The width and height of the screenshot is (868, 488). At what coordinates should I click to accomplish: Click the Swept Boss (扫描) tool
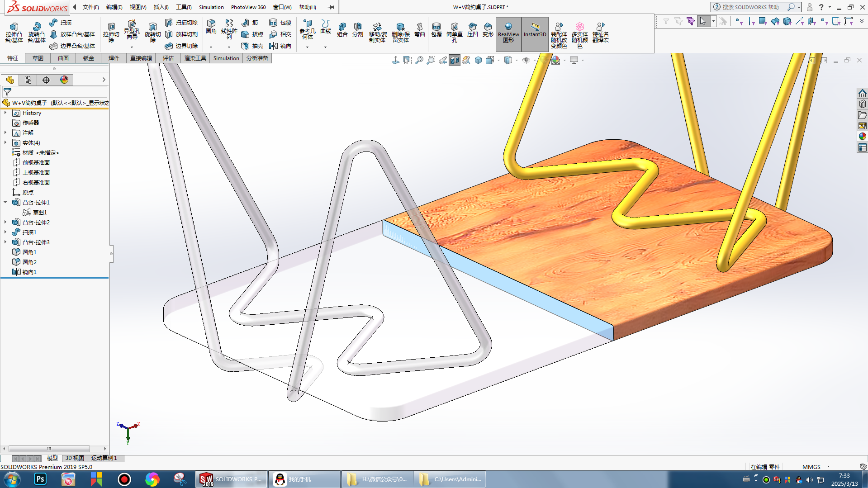coord(61,22)
